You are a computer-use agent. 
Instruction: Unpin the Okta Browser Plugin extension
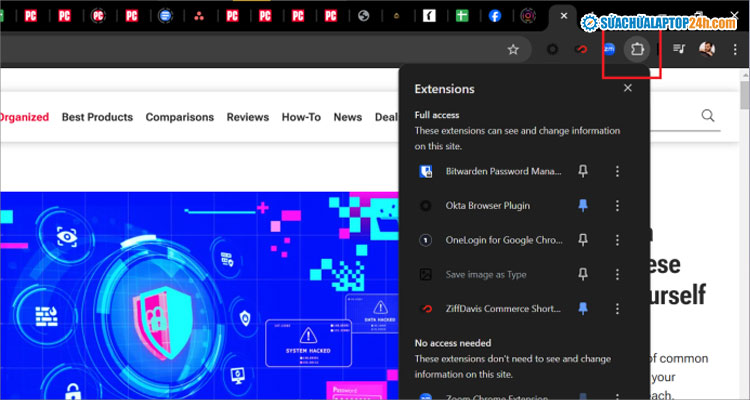point(583,205)
